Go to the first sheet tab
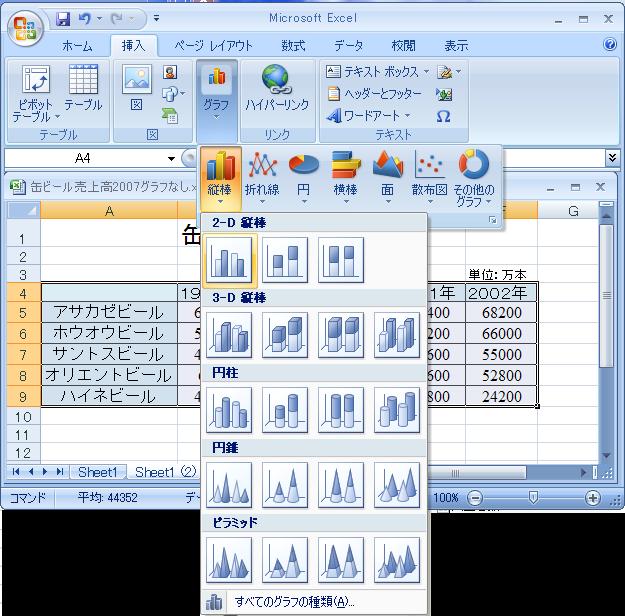This screenshot has width=625, height=616. point(16,472)
